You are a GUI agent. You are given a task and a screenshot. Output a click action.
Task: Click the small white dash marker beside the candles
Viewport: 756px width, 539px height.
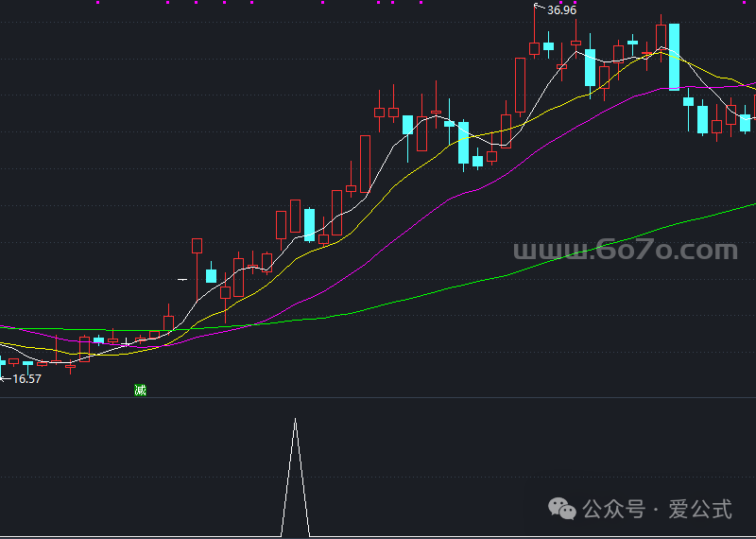[182, 280]
